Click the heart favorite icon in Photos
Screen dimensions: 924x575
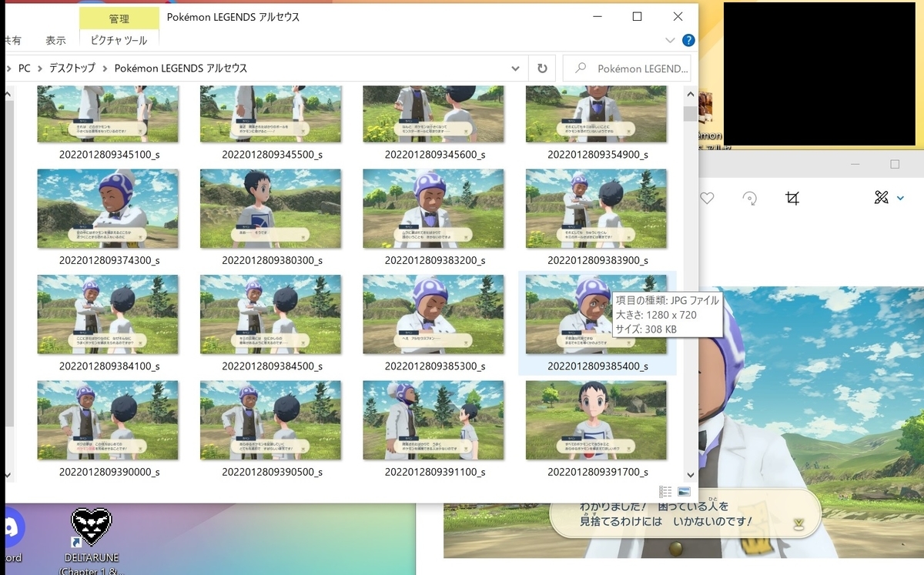coord(707,199)
